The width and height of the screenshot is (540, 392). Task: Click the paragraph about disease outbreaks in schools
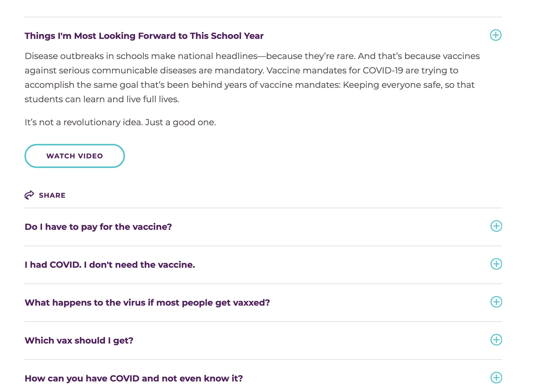pos(252,78)
